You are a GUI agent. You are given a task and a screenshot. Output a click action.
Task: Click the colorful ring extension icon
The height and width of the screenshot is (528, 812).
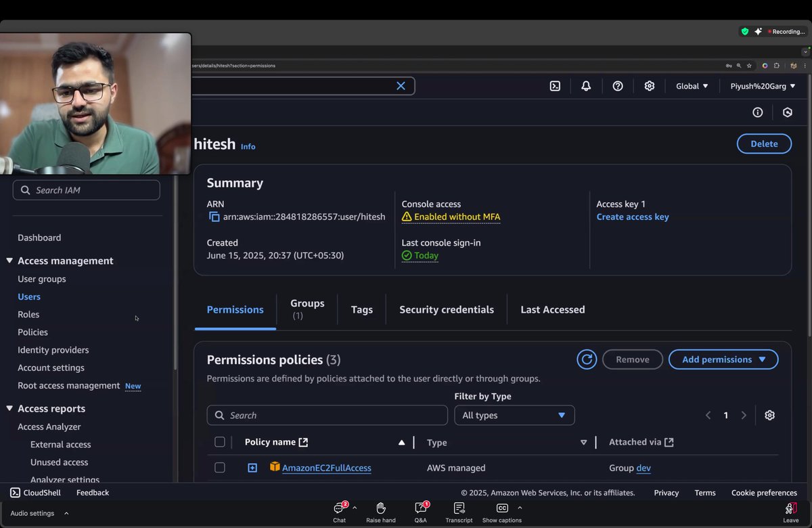(765, 66)
